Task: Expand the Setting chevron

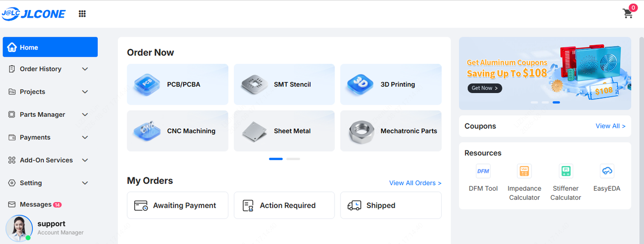Action: [85, 183]
